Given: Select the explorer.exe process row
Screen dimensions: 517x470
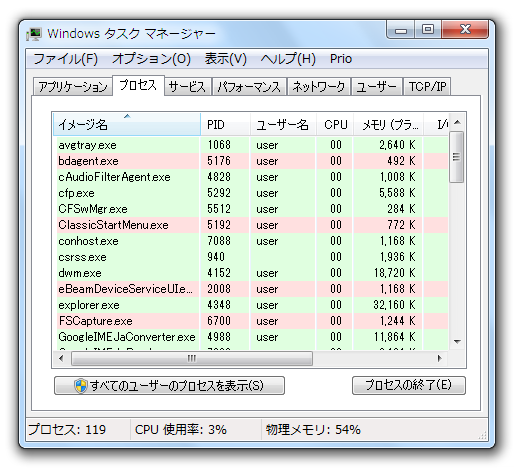Looking at the screenshot, I should 252,305.
